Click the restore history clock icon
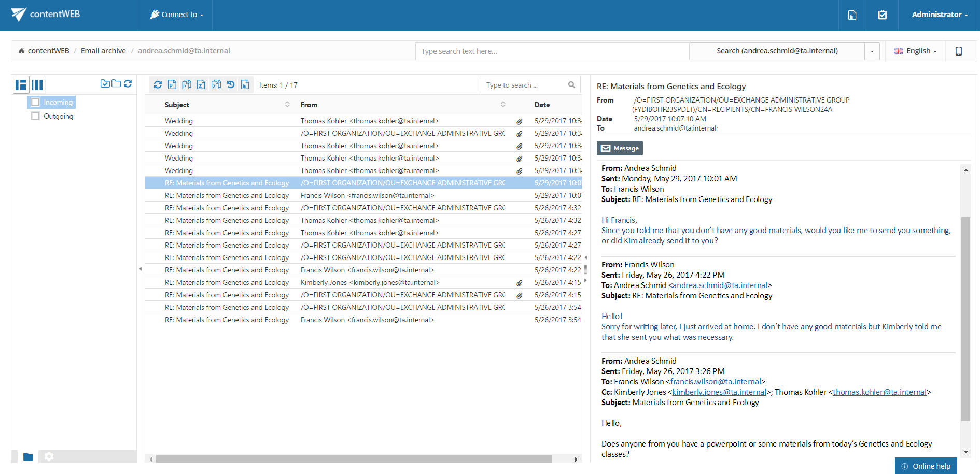Screen dimensions: 980x474 pyautogui.click(x=231, y=85)
